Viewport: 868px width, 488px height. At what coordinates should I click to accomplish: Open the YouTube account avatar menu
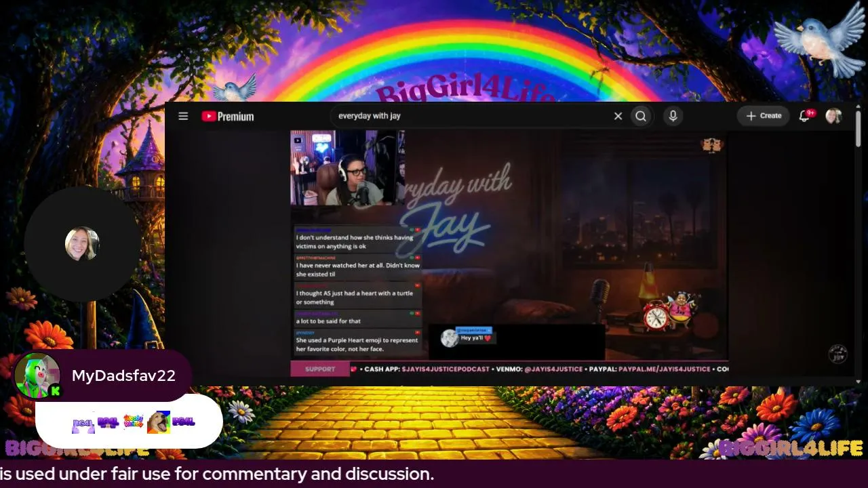coord(833,116)
